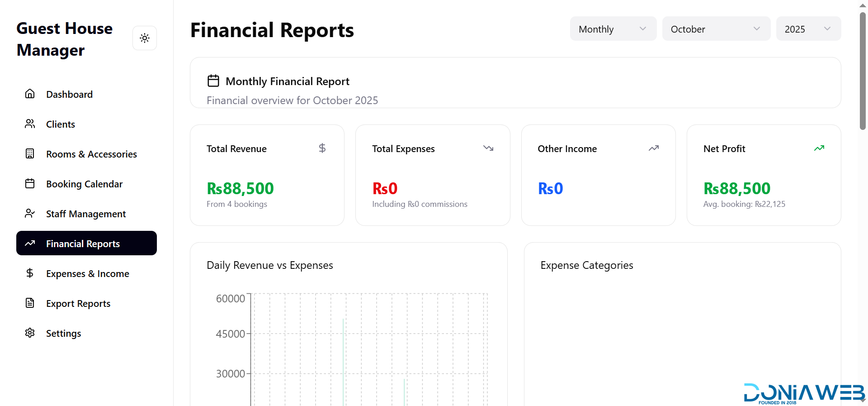Click the Rooms & Accessories building icon
Viewport: 868px width, 406px height.
(30, 153)
